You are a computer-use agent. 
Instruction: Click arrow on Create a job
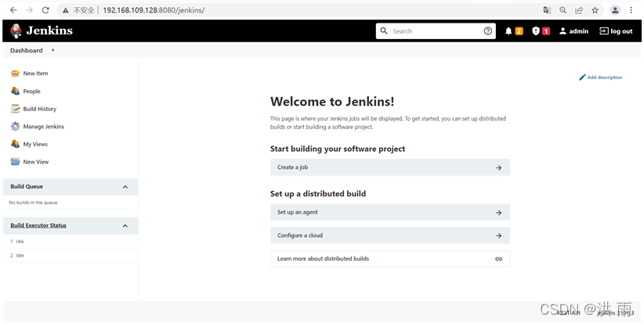point(498,167)
